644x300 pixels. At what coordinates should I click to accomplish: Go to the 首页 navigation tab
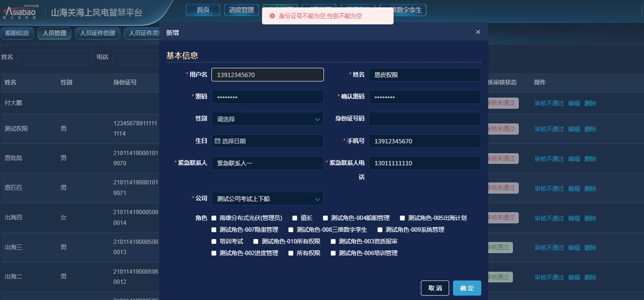click(x=203, y=10)
